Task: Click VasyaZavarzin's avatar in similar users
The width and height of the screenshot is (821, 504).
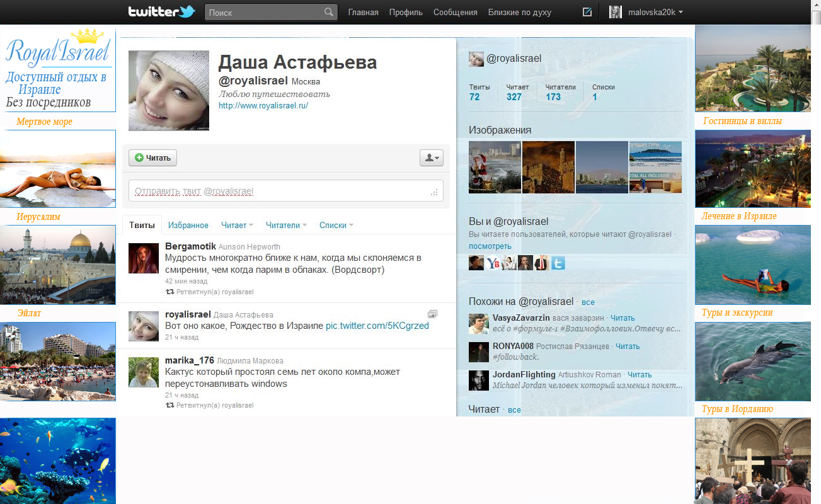Action: [479, 324]
